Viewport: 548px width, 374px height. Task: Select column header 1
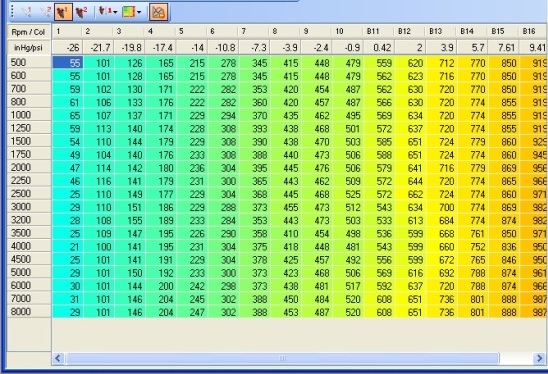(67, 31)
